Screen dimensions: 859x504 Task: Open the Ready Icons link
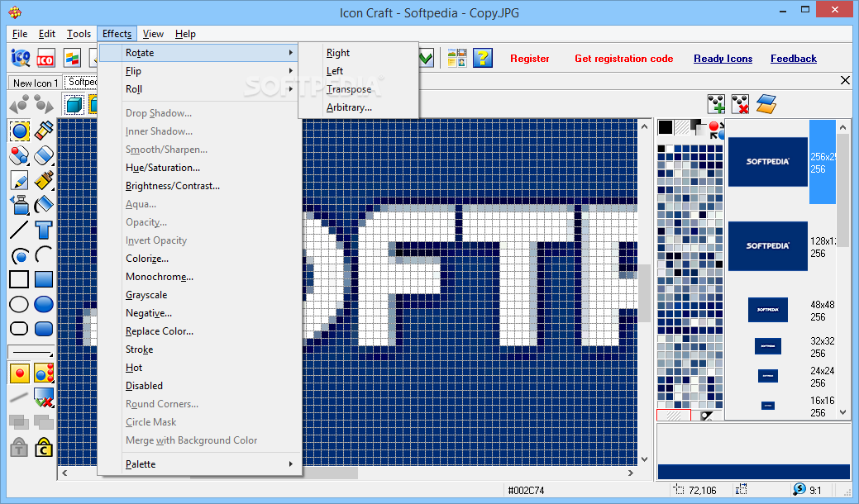[723, 59]
